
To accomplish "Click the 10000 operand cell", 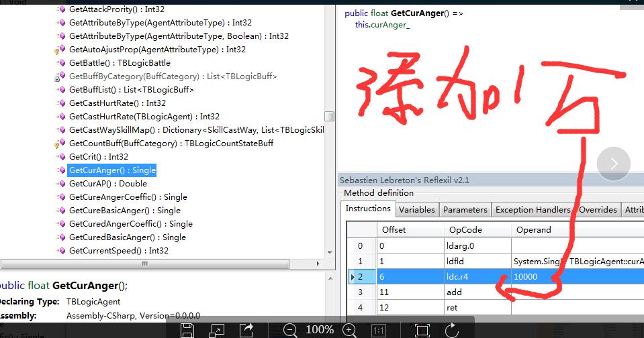I will pyautogui.click(x=578, y=277).
